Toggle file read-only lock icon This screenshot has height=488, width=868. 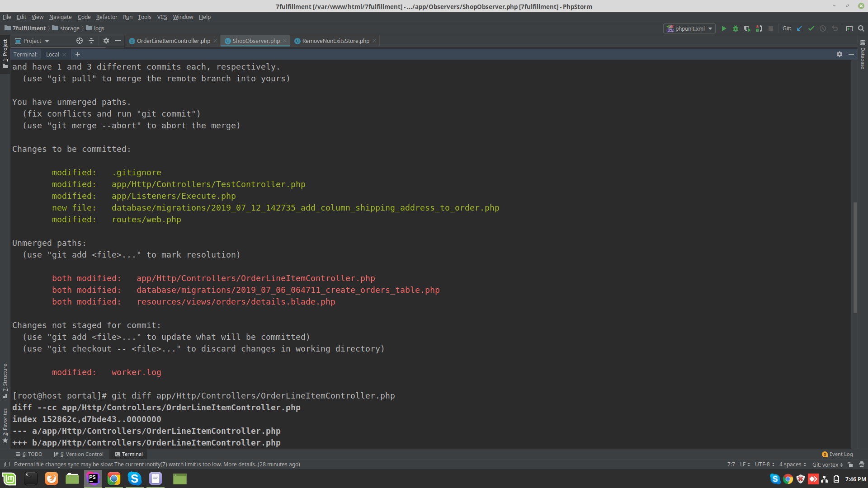850,465
